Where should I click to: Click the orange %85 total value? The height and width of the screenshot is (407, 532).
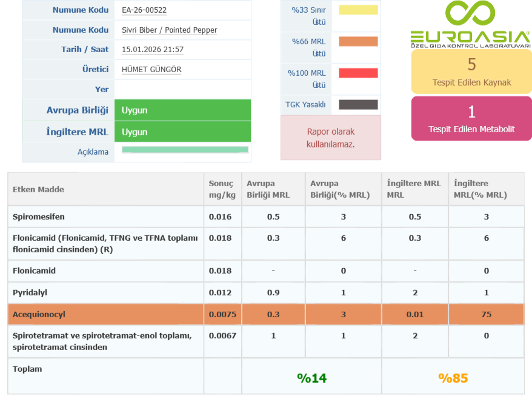453,378
